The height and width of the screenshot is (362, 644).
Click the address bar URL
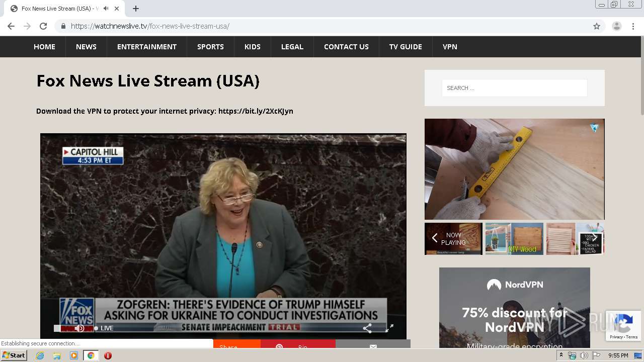[x=150, y=26]
